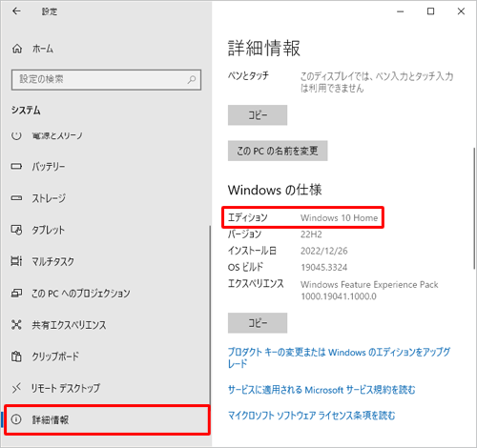
Task: Maximize the settings window
Action: [430, 11]
